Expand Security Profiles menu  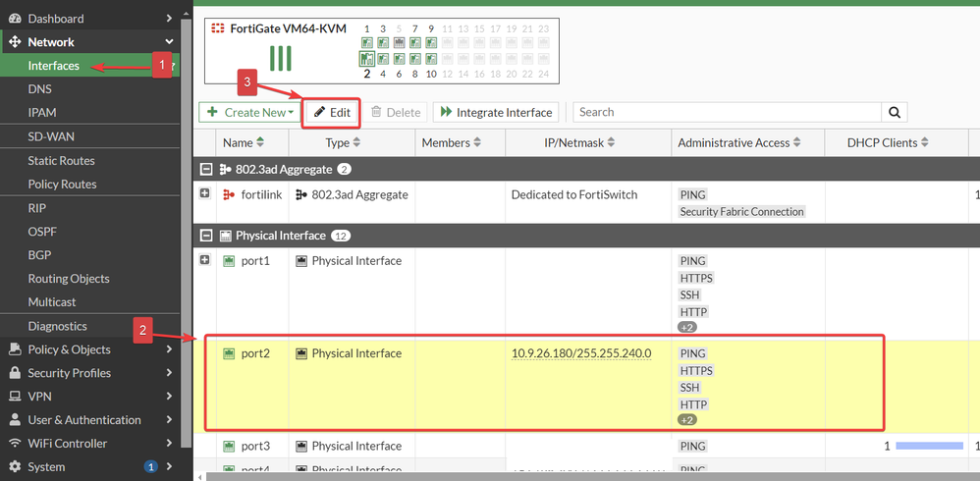pos(90,373)
